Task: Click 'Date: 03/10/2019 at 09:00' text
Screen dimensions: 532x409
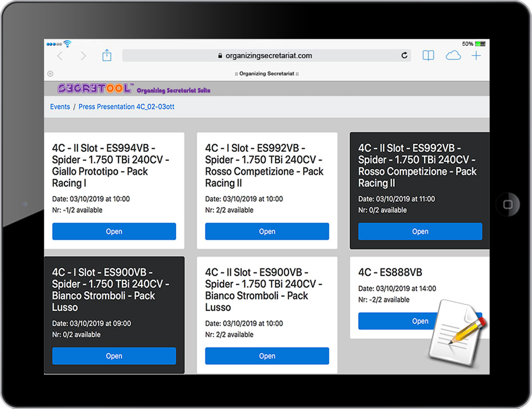Action: click(92, 323)
